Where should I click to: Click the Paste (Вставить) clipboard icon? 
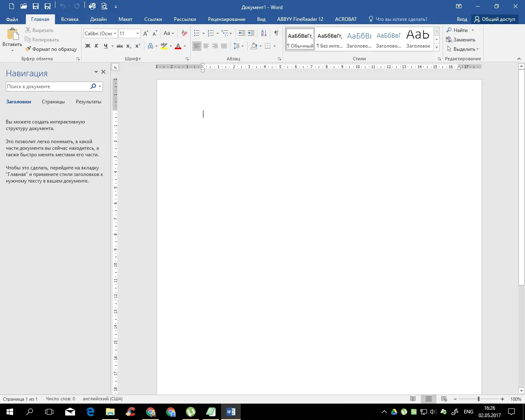12,34
